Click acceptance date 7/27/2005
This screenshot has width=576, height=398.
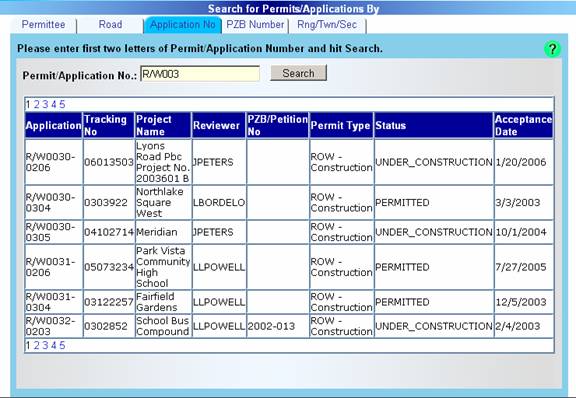[x=521, y=267]
